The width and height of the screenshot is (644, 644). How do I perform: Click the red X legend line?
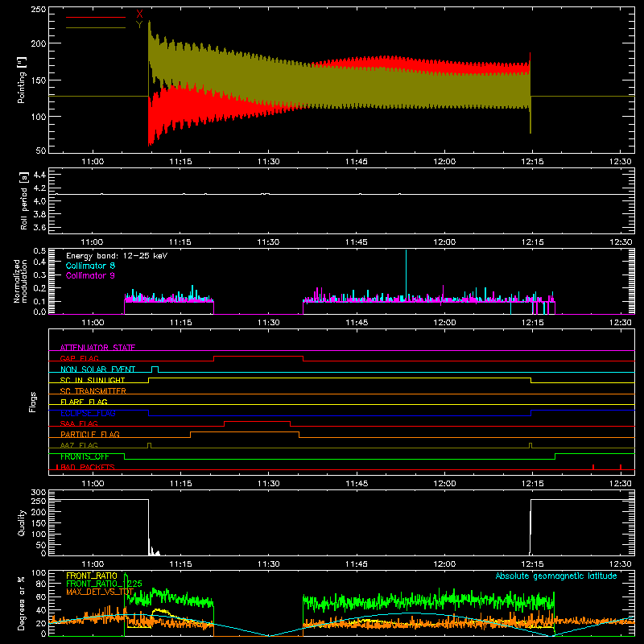click(96, 17)
